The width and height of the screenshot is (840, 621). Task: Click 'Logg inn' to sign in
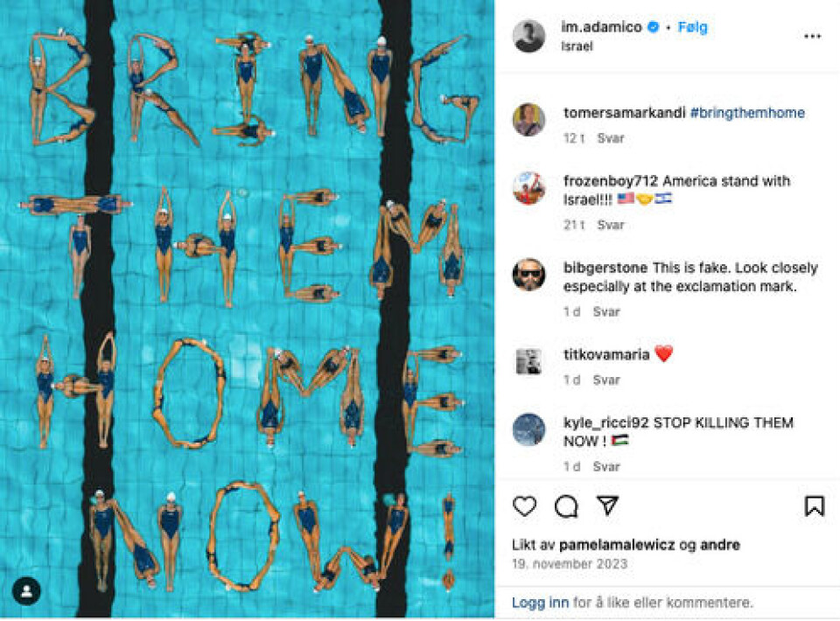point(540,603)
